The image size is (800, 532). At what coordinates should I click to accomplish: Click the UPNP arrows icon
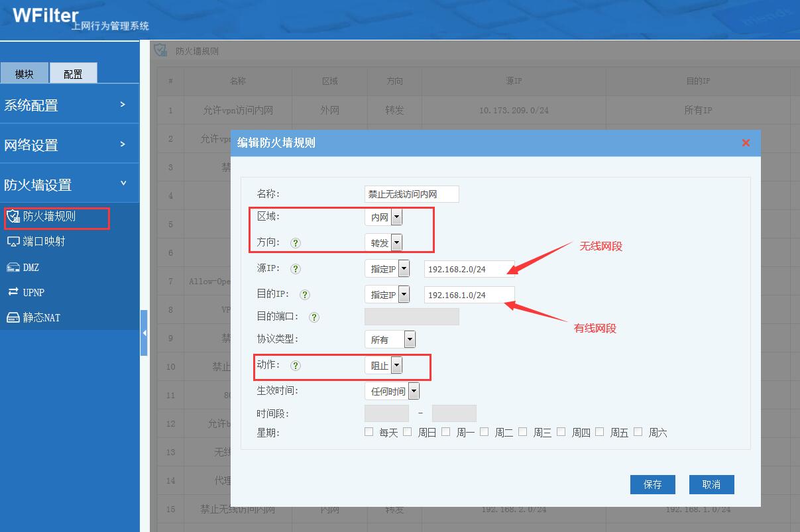tap(13, 292)
